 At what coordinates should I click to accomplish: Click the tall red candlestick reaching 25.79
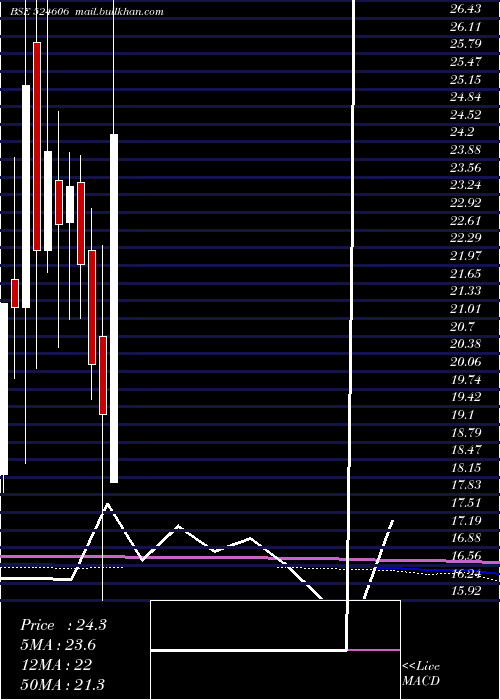tap(37, 146)
